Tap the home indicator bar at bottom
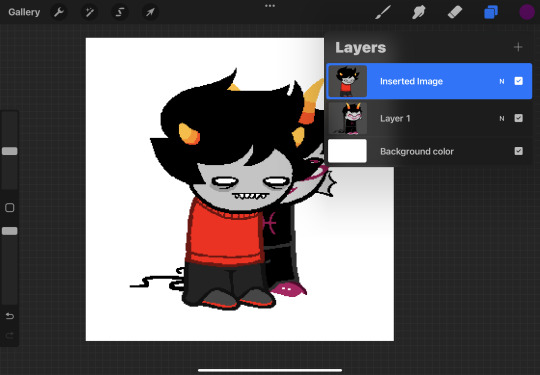The width and height of the screenshot is (540, 375). click(270, 371)
